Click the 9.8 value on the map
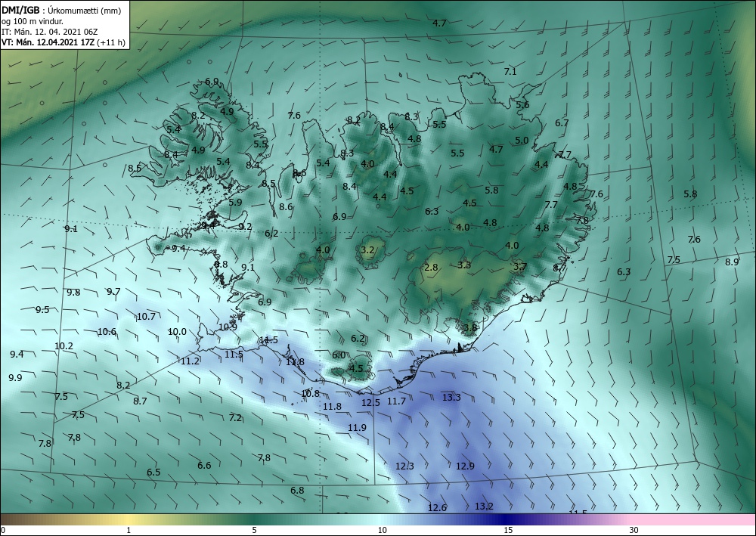 pos(73,292)
